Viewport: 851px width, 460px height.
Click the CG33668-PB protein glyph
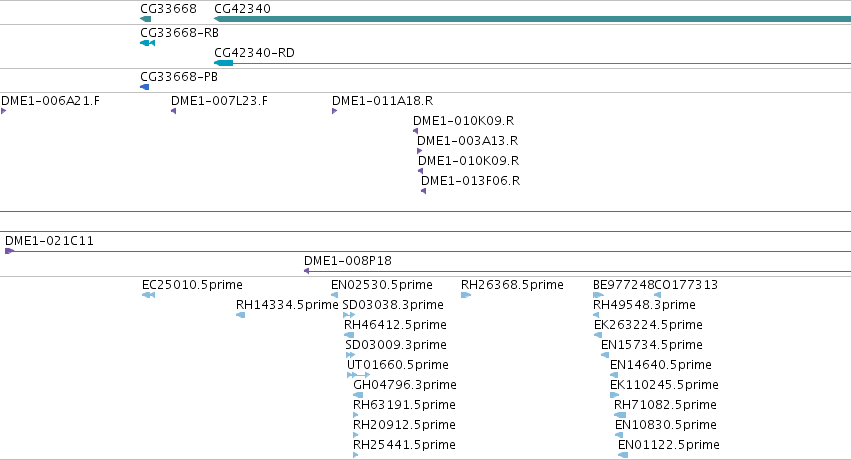click(x=144, y=87)
